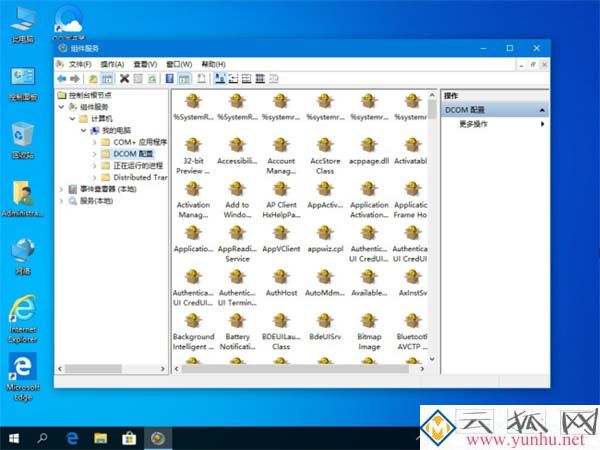The height and width of the screenshot is (450, 600).
Task: Select the DCOM 配置 tree item
Action: point(133,154)
